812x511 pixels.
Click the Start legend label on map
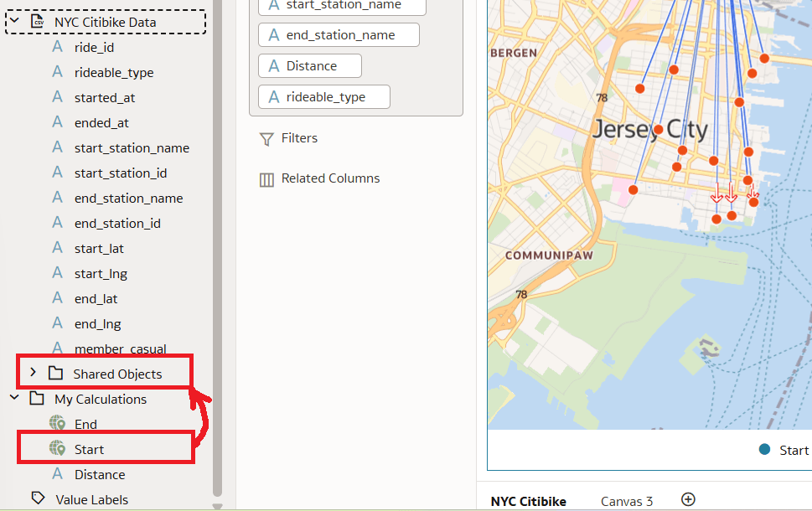point(794,451)
